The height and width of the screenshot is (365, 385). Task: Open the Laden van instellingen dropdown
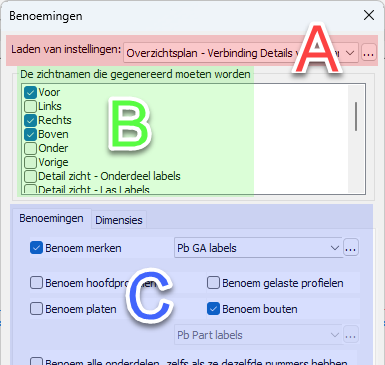tap(241, 53)
